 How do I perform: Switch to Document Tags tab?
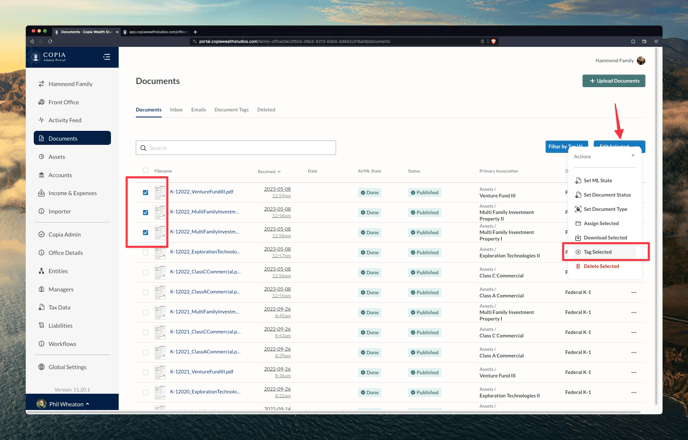(231, 110)
